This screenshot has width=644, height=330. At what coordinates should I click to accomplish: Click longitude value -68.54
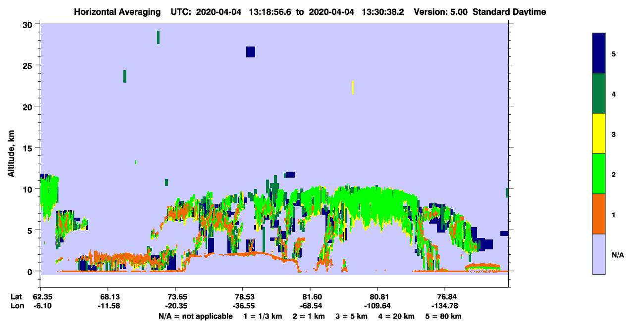310,306
